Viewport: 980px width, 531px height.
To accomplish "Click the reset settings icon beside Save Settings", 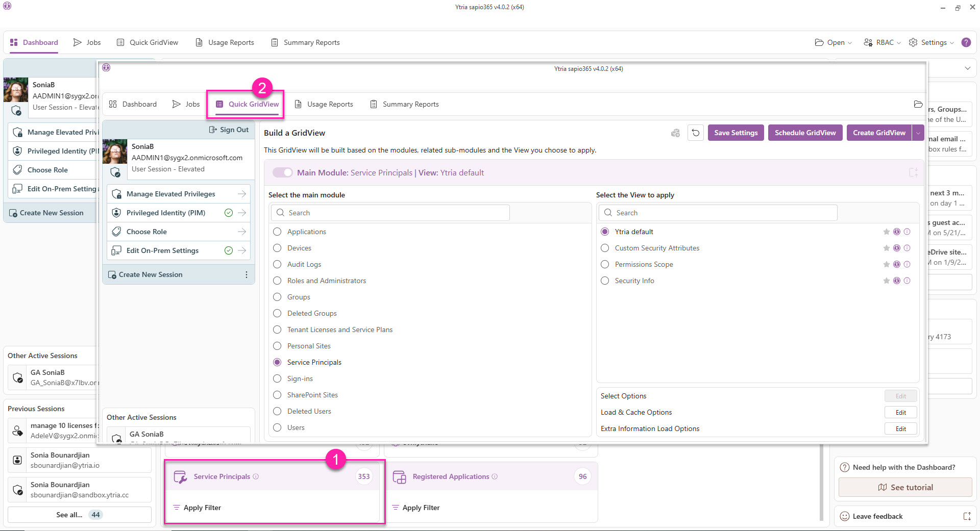I will click(695, 133).
